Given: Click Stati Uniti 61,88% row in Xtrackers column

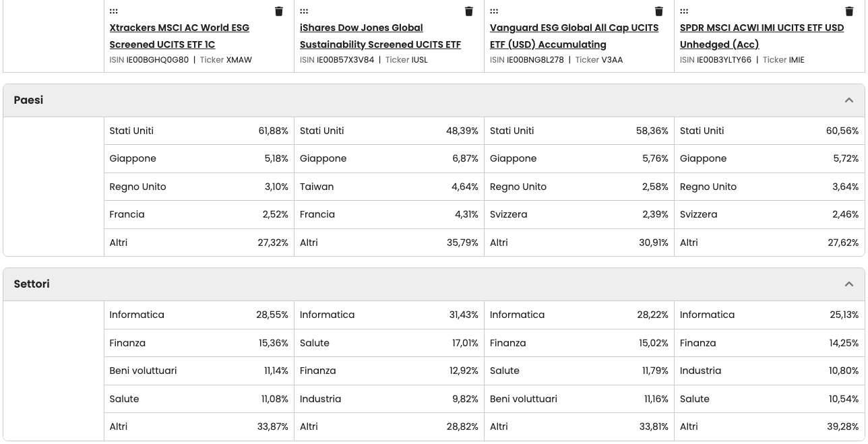Looking at the screenshot, I should (x=199, y=131).
